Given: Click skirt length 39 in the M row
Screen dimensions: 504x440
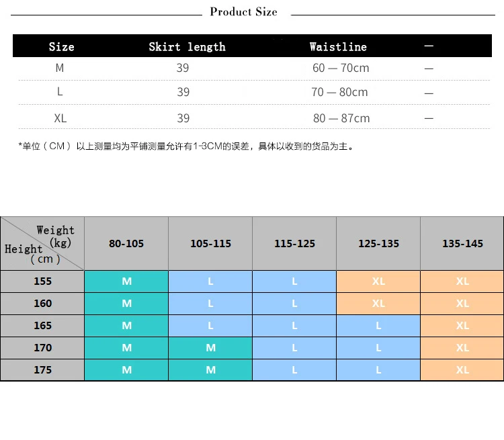Looking at the screenshot, I should [x=183, y=68].
